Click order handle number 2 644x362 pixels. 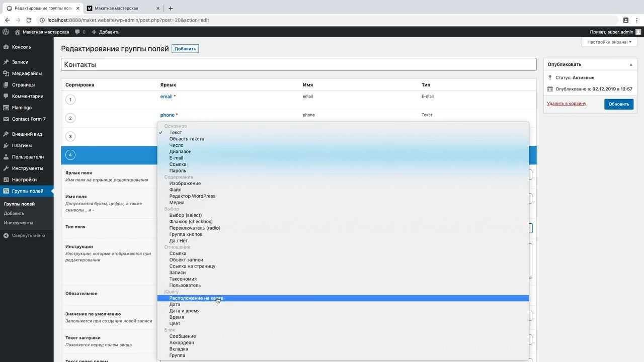tap(70, 118)
